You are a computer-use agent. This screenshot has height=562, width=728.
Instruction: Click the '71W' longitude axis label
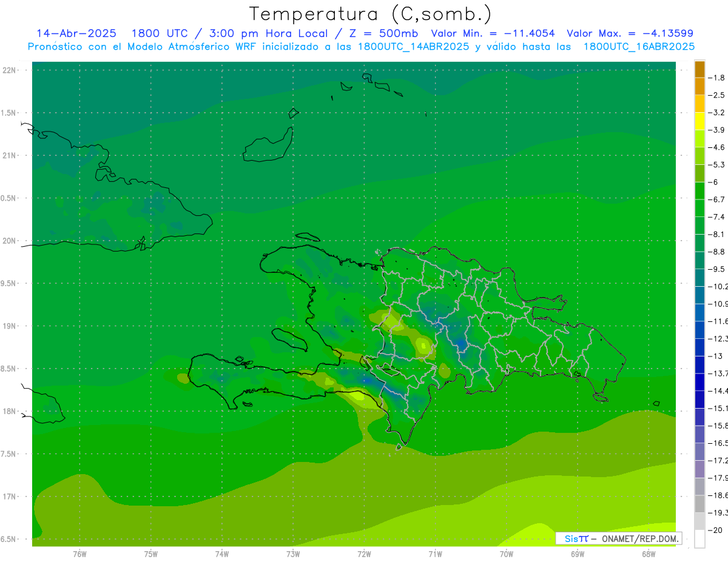[435, 554]
